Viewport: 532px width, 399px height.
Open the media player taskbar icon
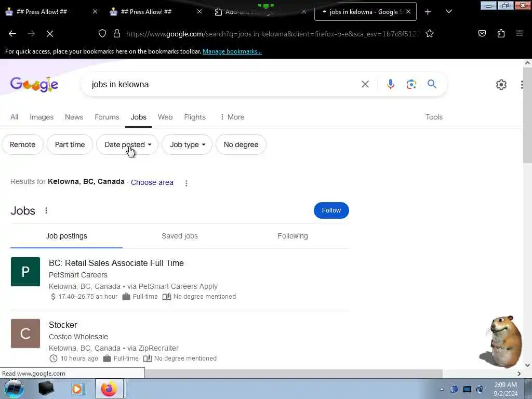tap(77, 389)
